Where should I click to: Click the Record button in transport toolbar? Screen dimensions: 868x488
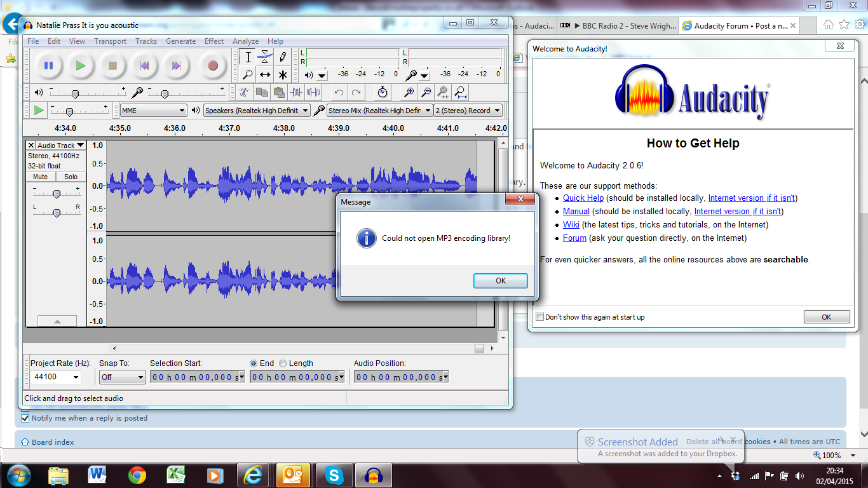tap(212, 65)
